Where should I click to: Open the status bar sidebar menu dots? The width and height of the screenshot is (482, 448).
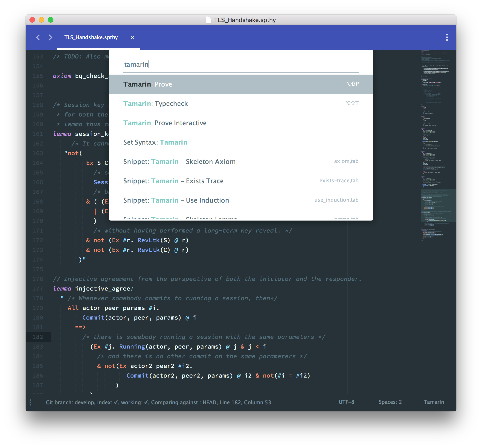tap(30, 402)
